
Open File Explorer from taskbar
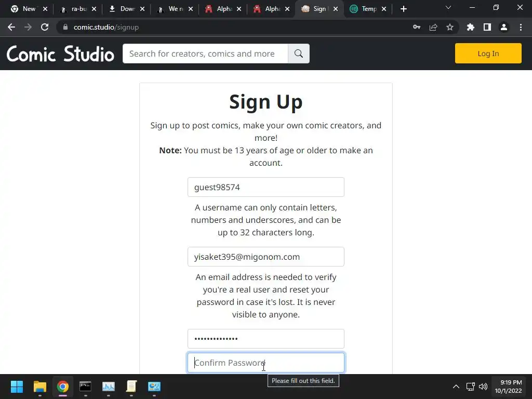pyautogui.click(x=39, y=387)
